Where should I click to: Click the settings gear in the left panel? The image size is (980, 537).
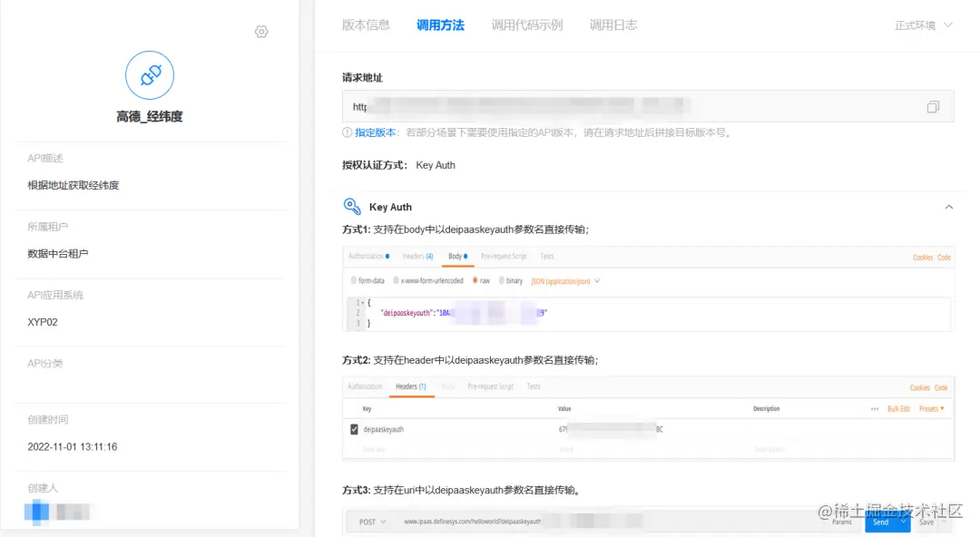coord(261,32)
